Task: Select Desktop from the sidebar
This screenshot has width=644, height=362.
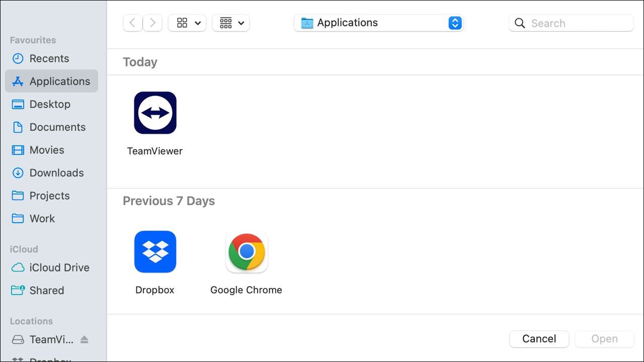Action: [x=50, y=104]
